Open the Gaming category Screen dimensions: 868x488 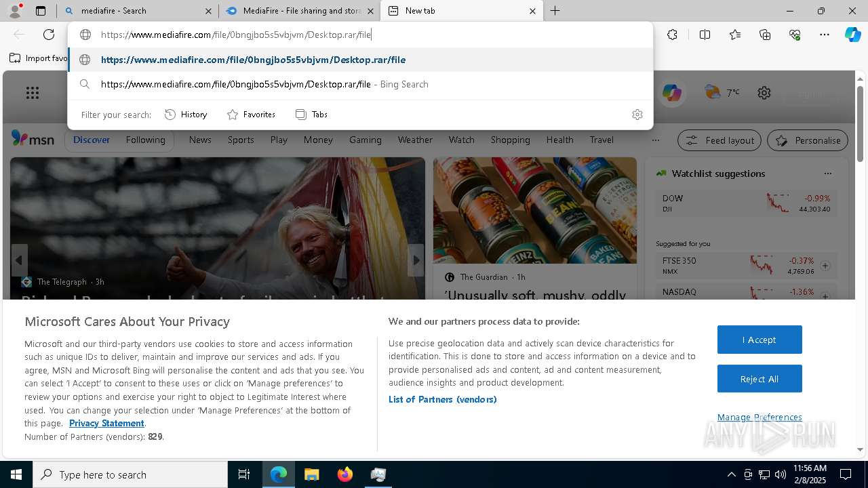[x=365, y=140]
